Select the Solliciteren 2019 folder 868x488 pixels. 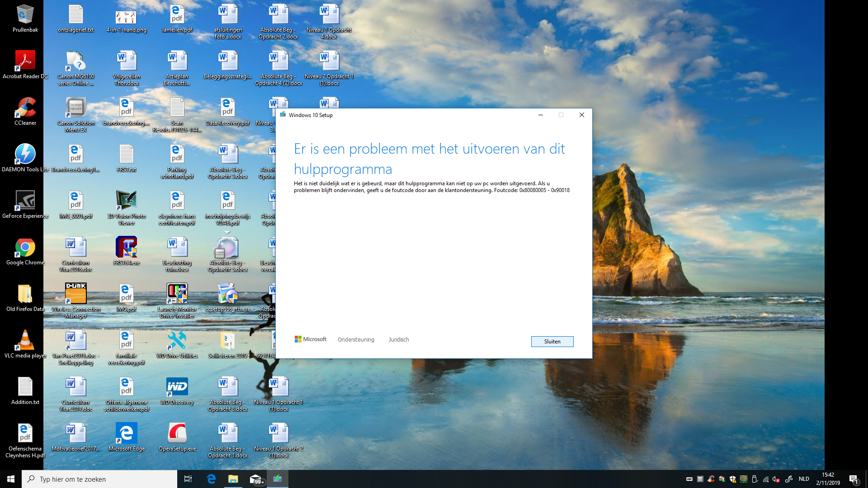tap(228, 344)
